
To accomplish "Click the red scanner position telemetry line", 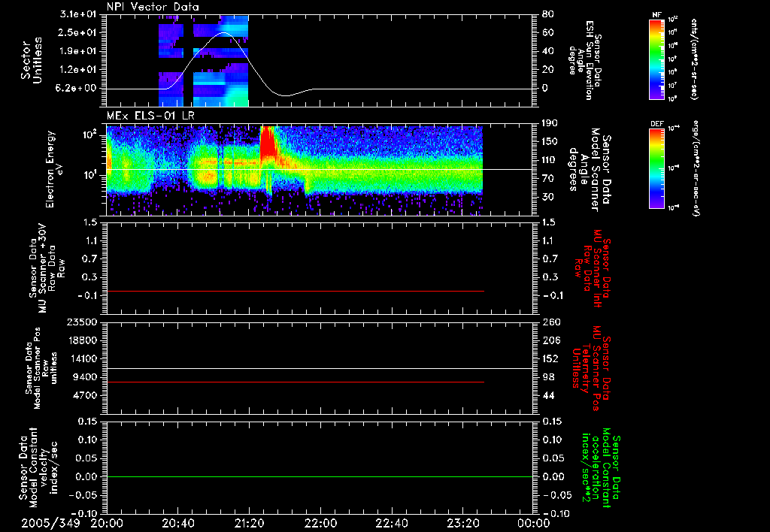I will click(295, 382).
